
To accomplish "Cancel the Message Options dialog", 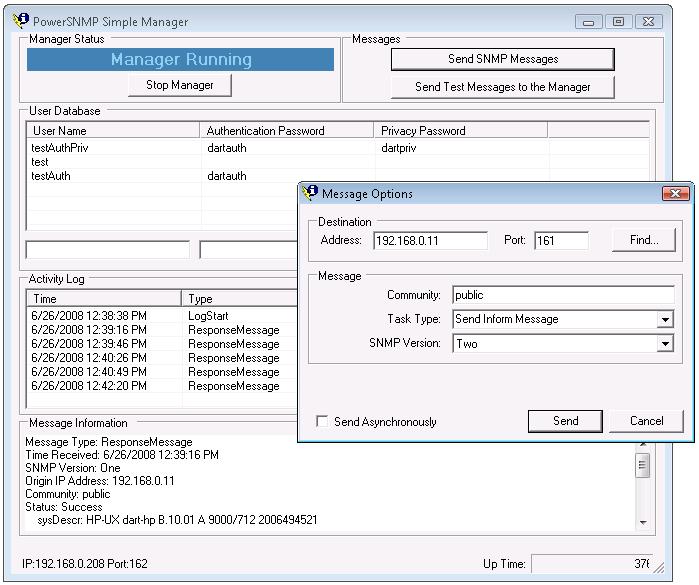I will click(x=649, y=421).
